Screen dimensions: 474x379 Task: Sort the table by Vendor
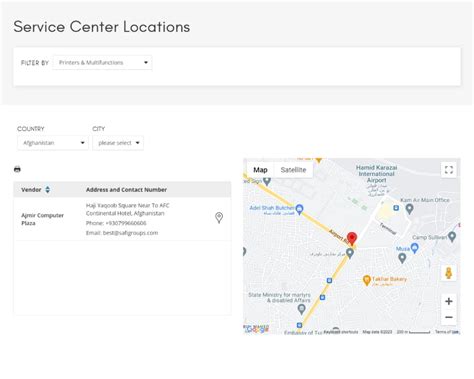tap(47, 190)
